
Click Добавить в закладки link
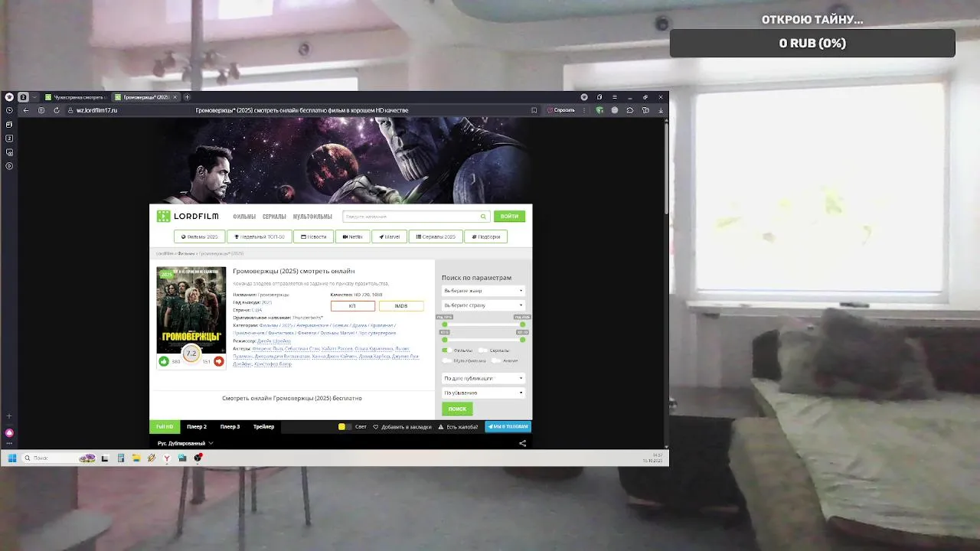click(403, 427)
